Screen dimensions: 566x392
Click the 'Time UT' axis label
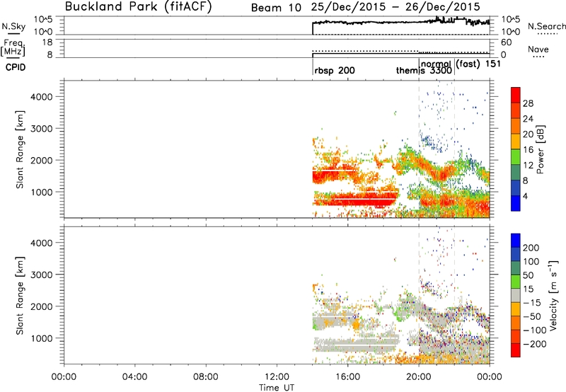tap(277, 388)
